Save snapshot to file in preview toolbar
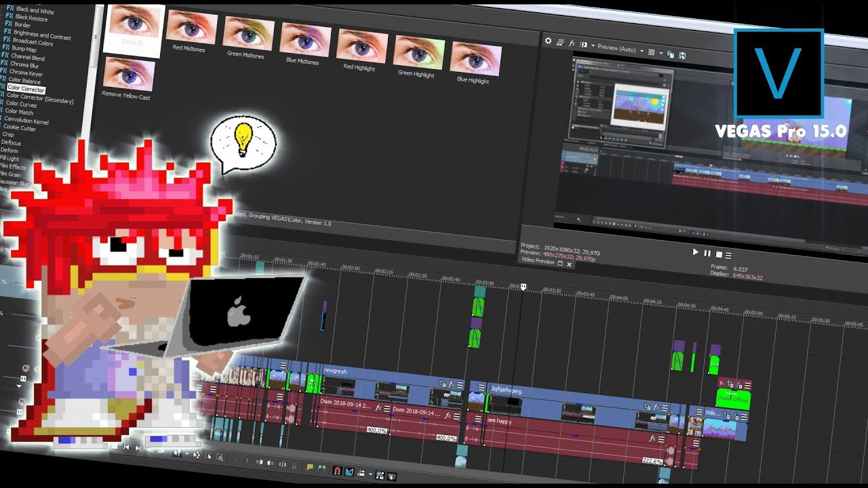 (682, 55)
